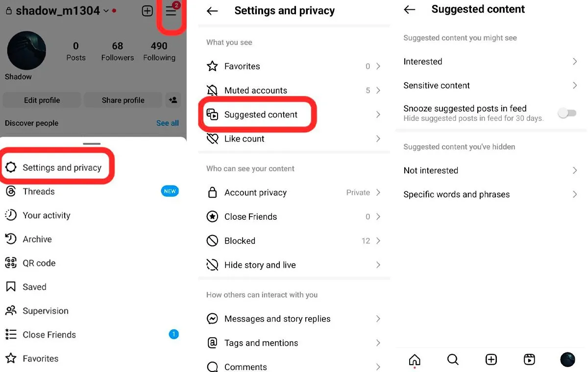Go back using arrow beside Suggested content title

(x=410, y=9)
